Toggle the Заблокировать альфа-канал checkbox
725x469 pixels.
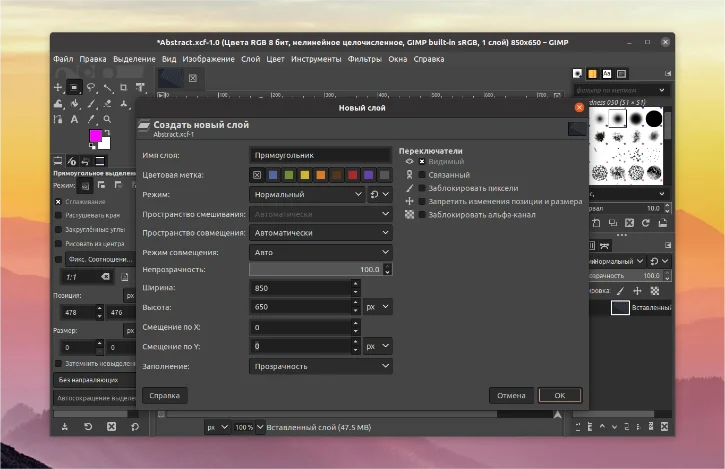click(x=422, y=214)
